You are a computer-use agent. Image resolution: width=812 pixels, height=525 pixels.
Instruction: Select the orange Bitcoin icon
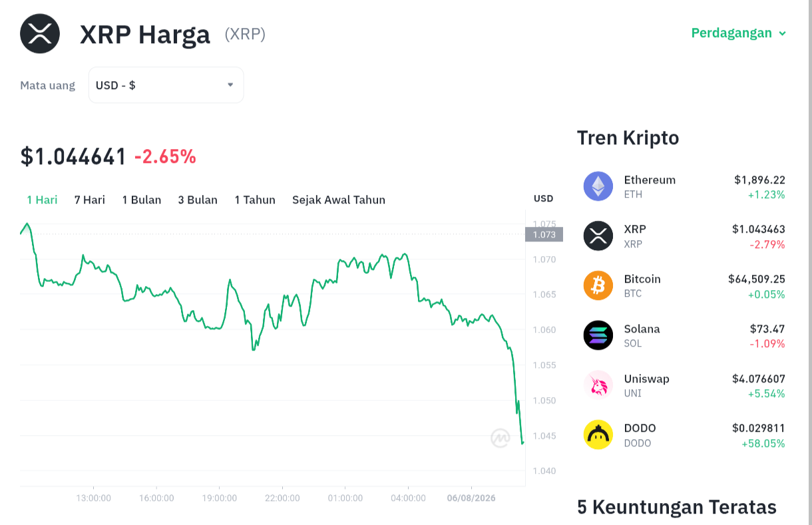pyautogui.click(x=598, y=285)
